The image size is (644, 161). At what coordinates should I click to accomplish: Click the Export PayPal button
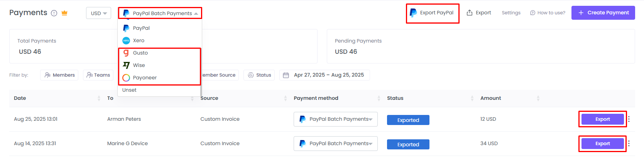pyautogui.click(x=432, y=13)
